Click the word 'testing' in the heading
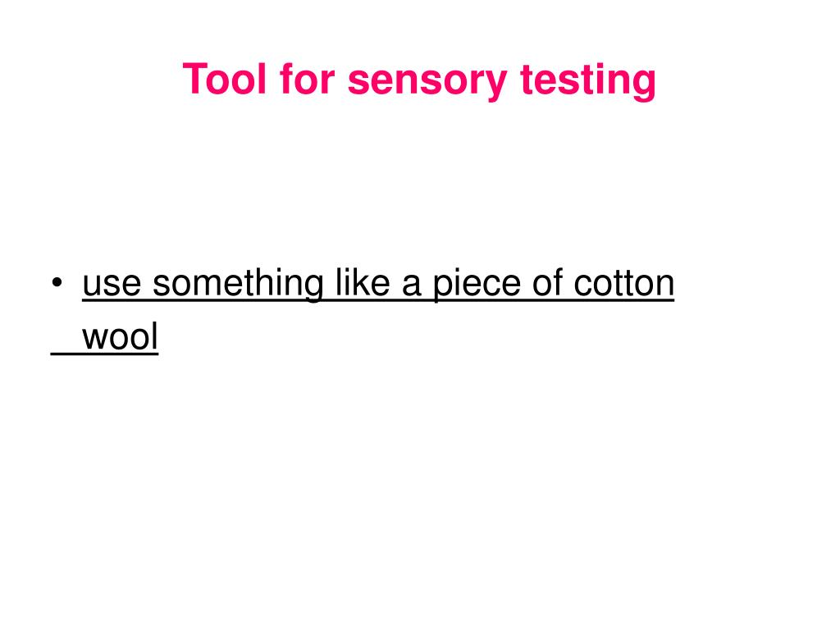 [x=588, y=81]
